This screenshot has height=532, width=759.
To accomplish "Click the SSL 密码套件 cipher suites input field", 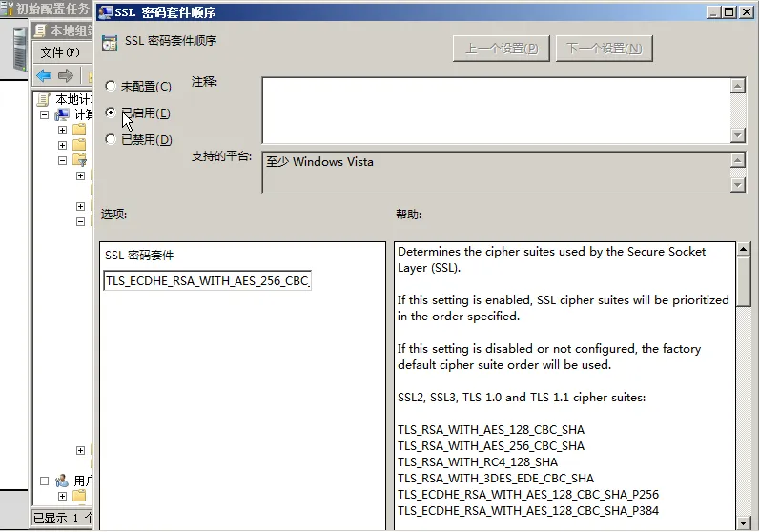I will (x=207, y=280).
